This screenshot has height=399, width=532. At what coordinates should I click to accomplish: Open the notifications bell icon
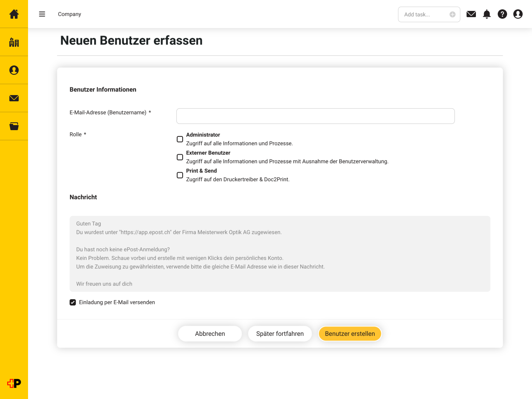[487, 14]
